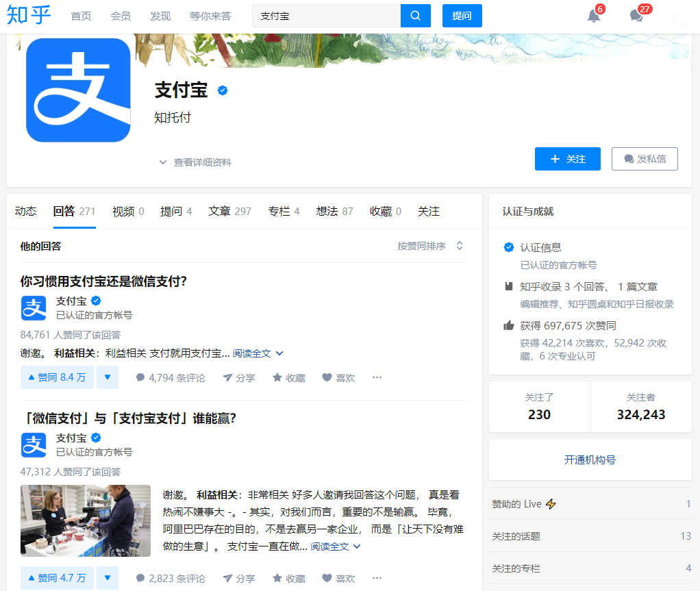Viewport: 700px width, 591px height.
Task: Expand 阅读全文 on the first answer
Action: point(258,353)
